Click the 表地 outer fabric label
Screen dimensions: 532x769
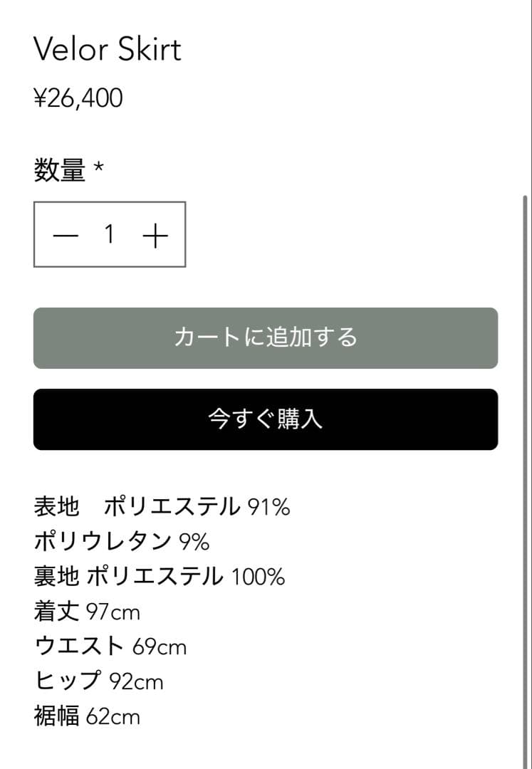pyautogui.click(x=56, y=507)
